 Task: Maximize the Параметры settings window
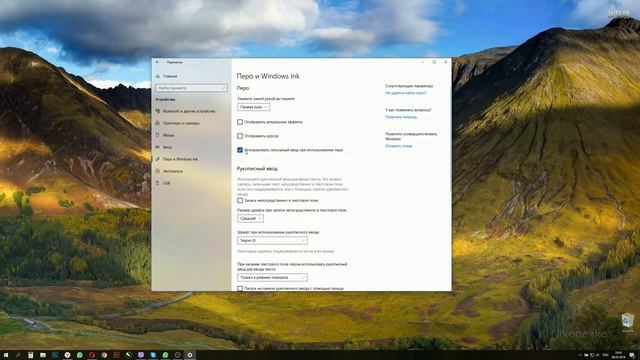[x=434, y=62]
